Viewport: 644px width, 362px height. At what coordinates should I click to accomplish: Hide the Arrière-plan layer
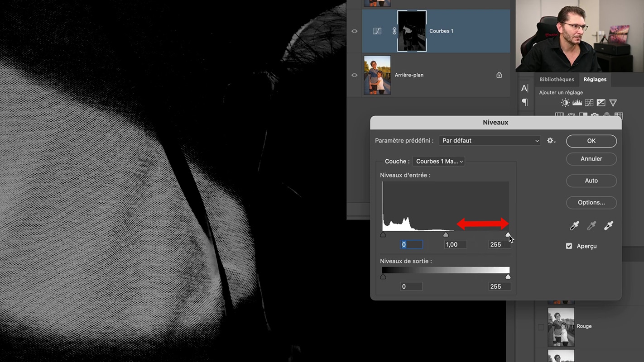[355, 75]
